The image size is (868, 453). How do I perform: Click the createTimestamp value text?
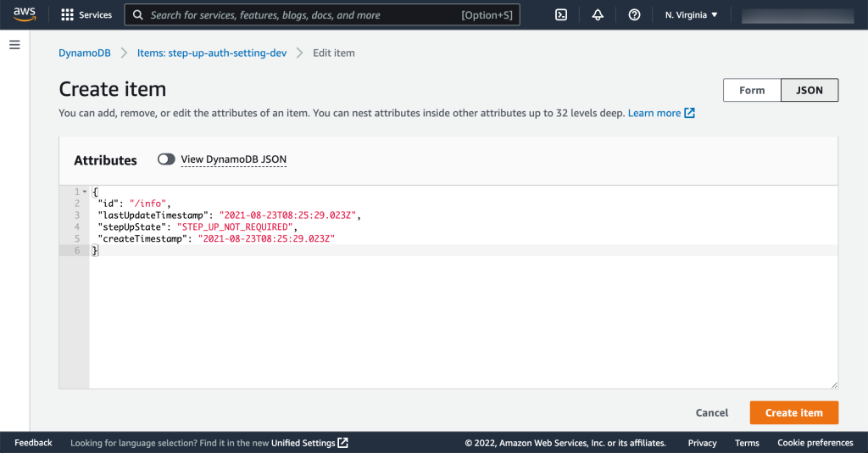click(x=266, y=238)
